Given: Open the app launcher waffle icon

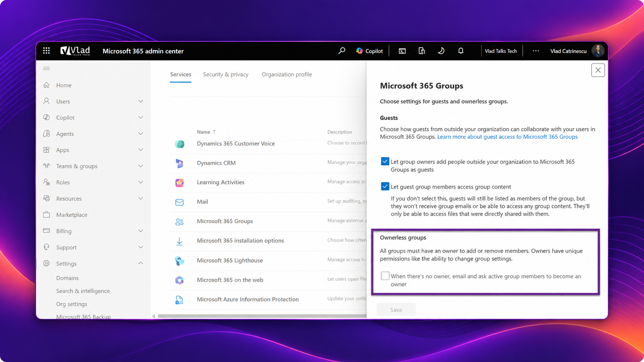Looking at the screenshot, I should coord(47,51).
